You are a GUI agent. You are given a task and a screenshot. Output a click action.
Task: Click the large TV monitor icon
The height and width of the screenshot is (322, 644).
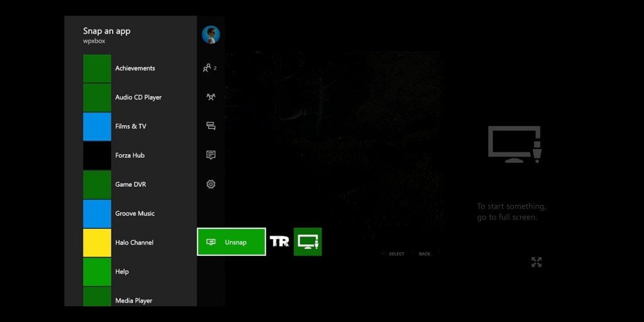coord(514,145)
